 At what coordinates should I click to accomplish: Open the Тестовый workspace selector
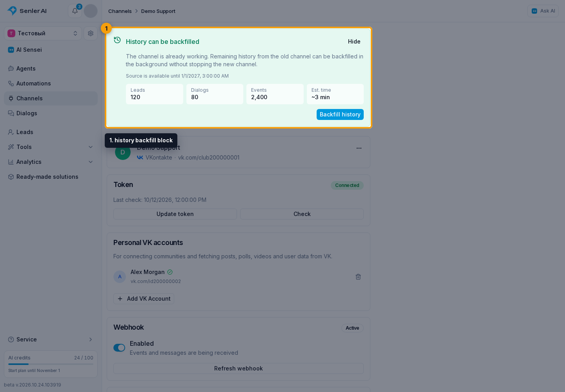[x=43, y=33]
